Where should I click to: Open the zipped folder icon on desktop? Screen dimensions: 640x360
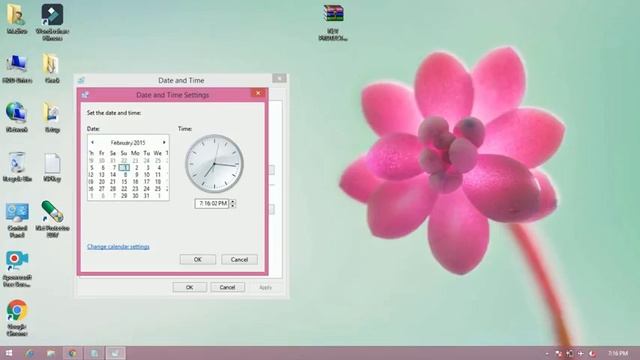pyautogui.click(x=52, y=69)
